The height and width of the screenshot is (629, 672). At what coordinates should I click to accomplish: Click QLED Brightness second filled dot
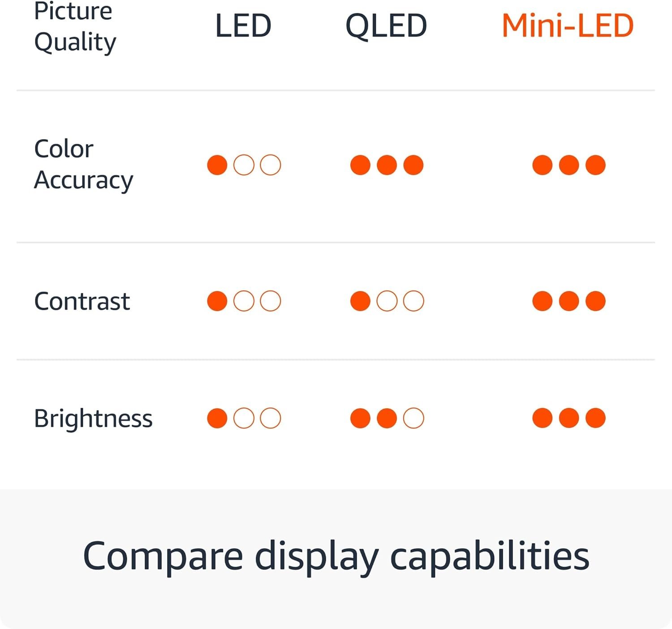[387, 418]
